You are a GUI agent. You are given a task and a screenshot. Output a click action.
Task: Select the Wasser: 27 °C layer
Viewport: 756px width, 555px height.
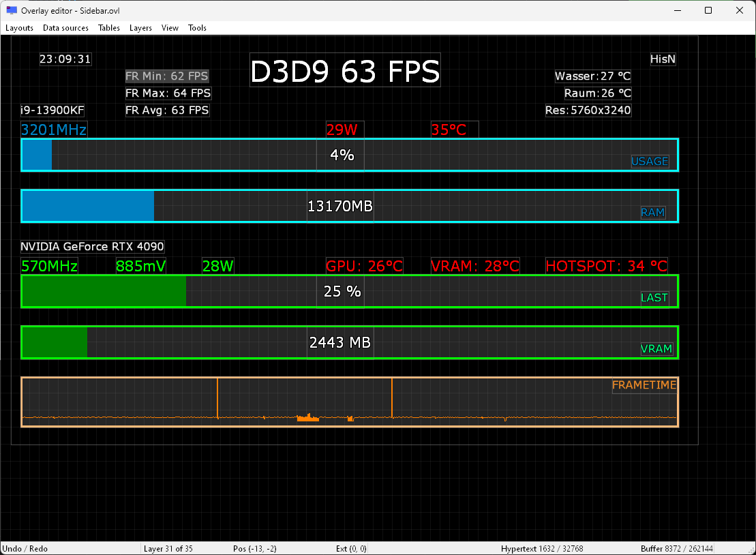click(x=592, y=76)
